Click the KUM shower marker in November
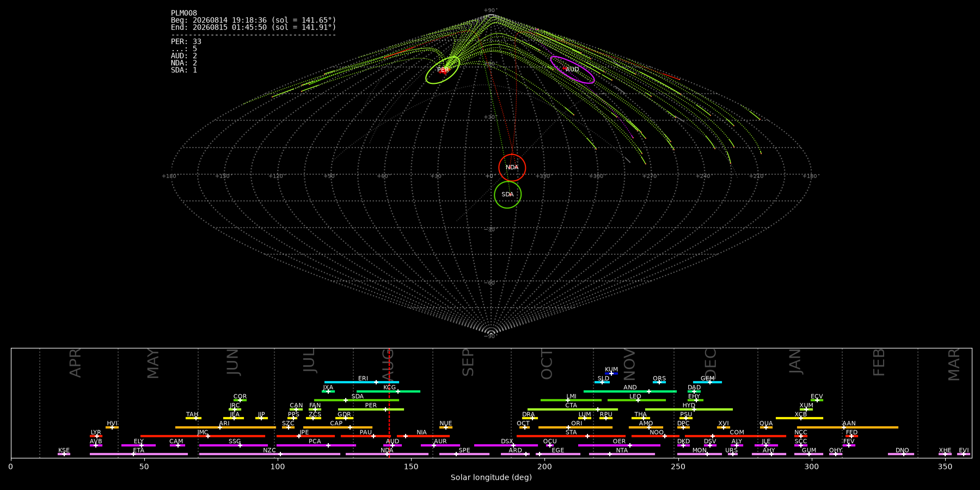 point(611,373)
